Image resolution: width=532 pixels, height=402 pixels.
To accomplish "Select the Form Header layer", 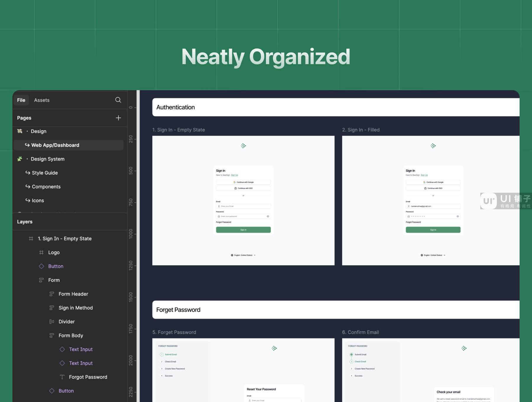I will (x=73, y=294).
